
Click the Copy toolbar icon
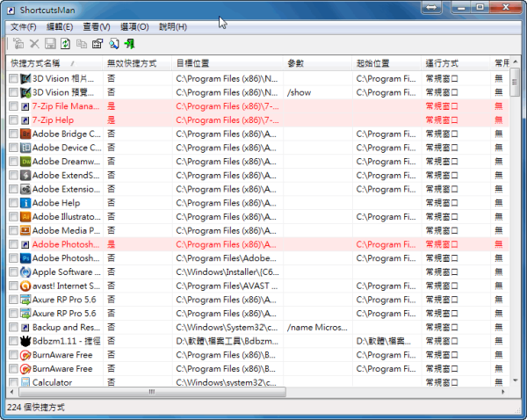[x=82, y=44]
